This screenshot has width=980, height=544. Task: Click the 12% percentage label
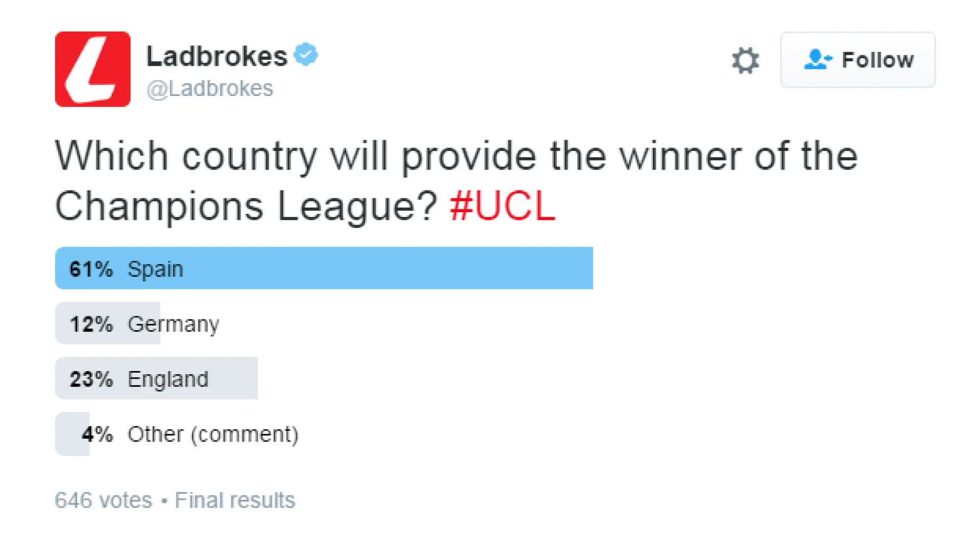click(91, 324)
